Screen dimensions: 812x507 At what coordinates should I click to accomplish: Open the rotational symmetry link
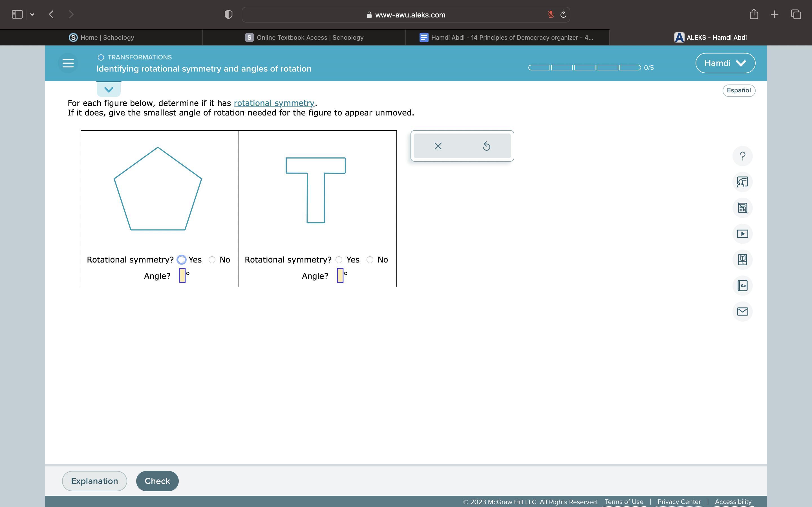click(x=274, y=103)
